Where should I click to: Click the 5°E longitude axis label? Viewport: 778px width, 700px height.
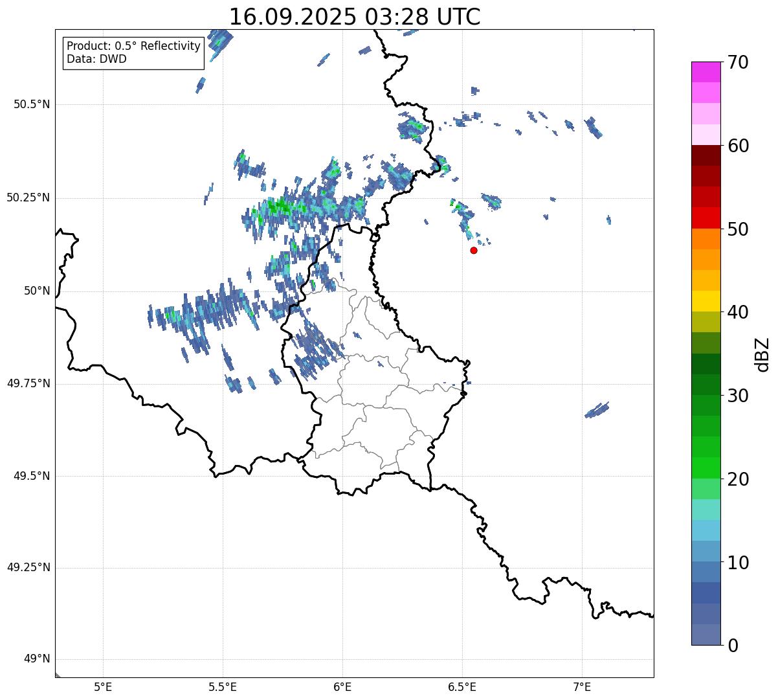[103, 686]
